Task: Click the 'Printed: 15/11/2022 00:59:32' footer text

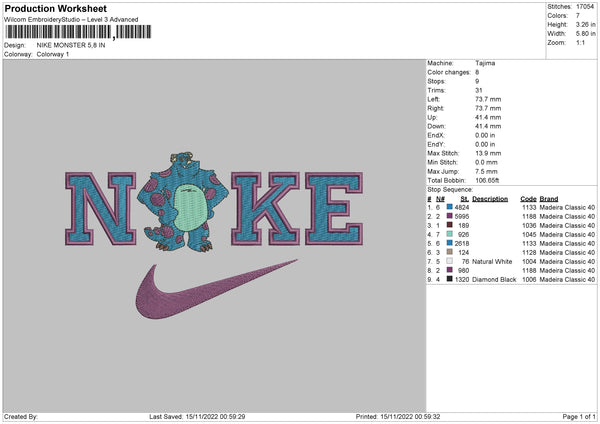Action: [398, 416]
